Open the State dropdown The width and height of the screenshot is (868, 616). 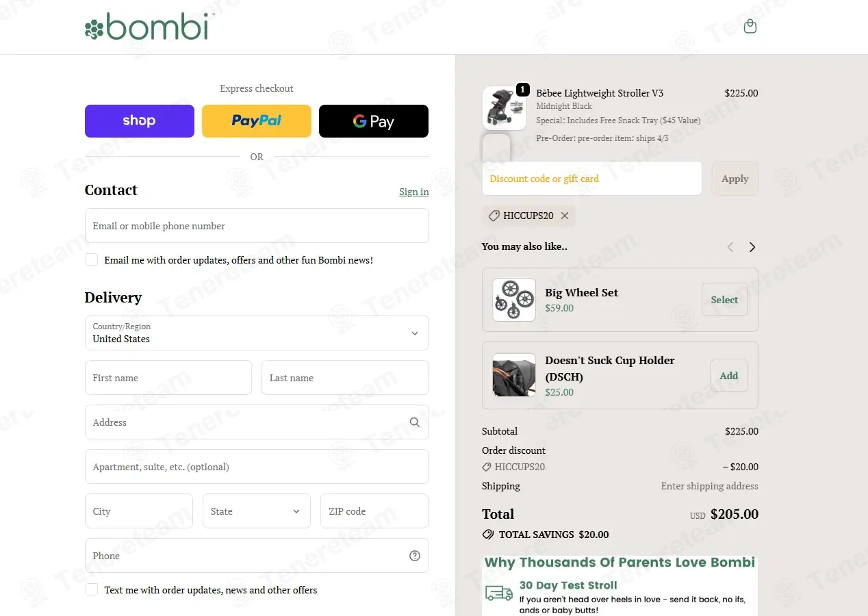pyautogui.click(x=257, y=511)
